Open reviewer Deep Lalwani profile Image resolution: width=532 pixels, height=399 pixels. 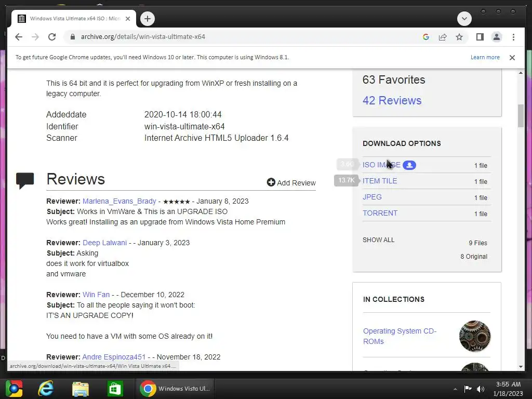point(104,243)
